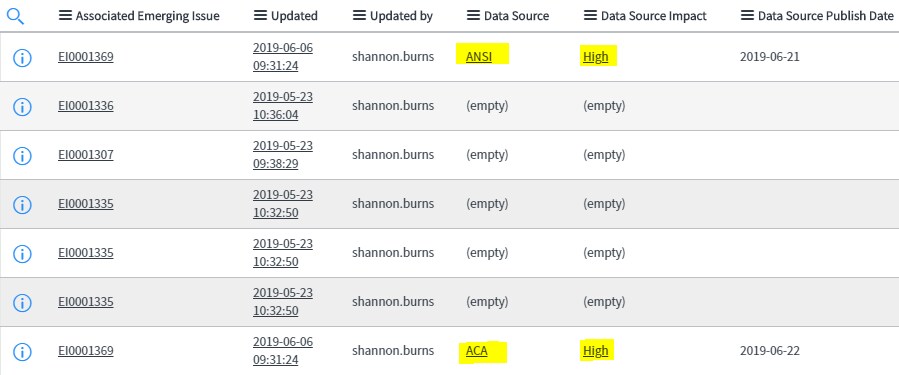
Task: Open Data Source column menu icon
Action: pos(474,16)
